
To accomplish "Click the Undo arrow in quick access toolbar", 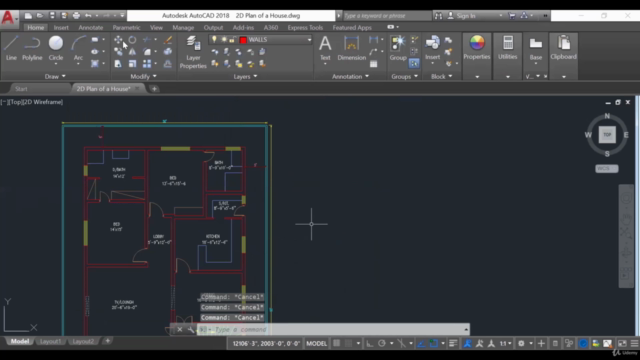I will tap(88, 16).
